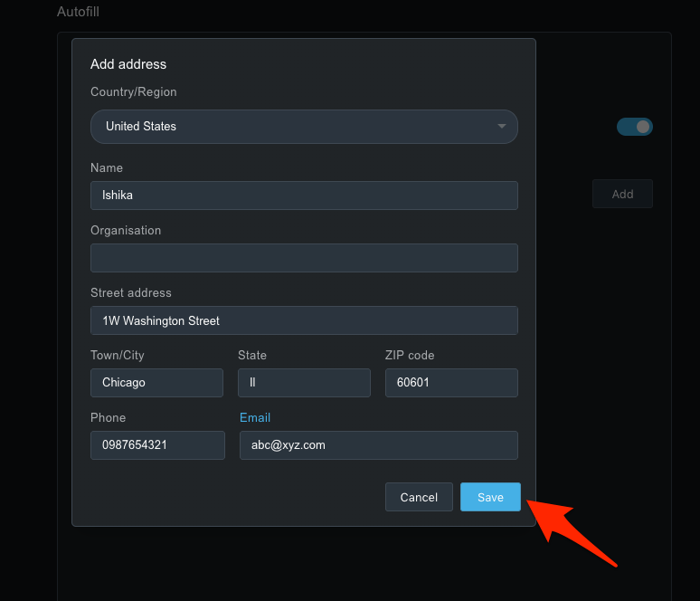Select the Street address input field
Viewport: 700px width, 601px height.
coord(303,320)
